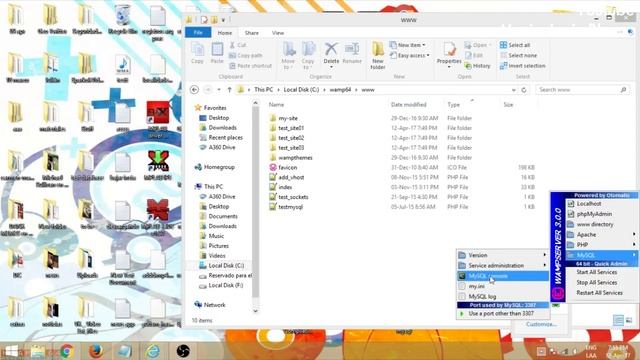The width and height of the screenshot is (640, 360).
Task: Click the Open button in the ribbon
Action: pyautogui.click(x=478, y=45)
